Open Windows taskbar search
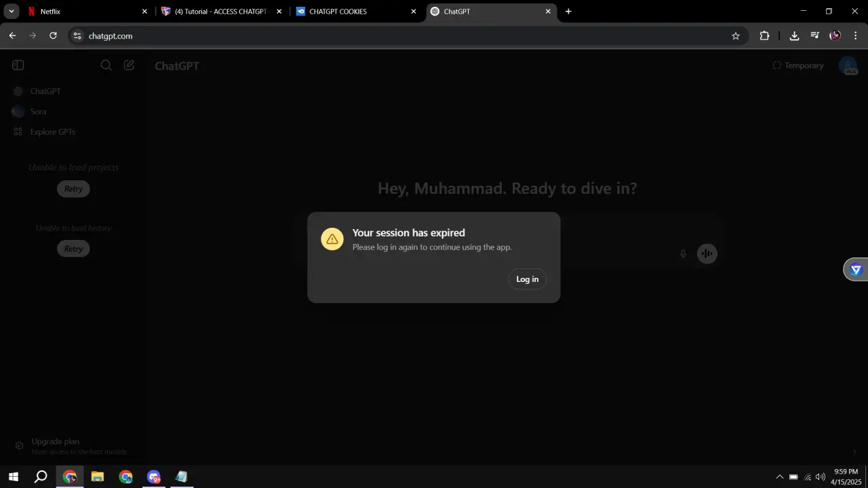The image size is (868, 488). pos(41,476)
